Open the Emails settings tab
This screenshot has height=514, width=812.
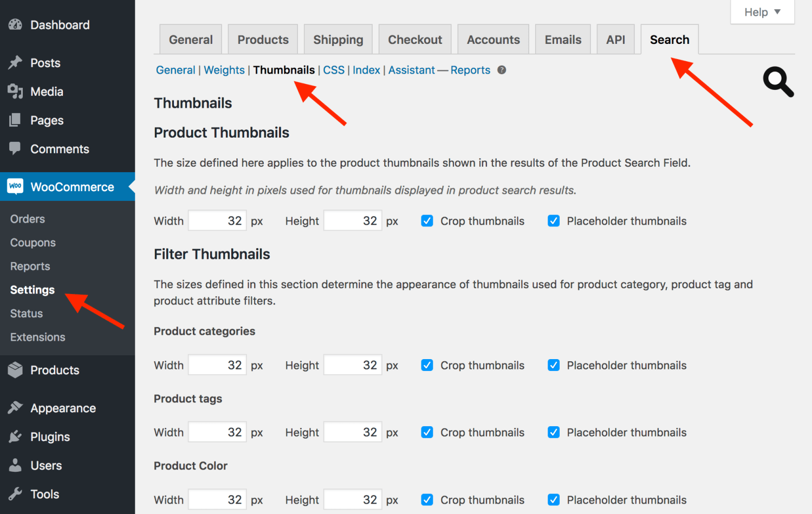click(562, 39)
